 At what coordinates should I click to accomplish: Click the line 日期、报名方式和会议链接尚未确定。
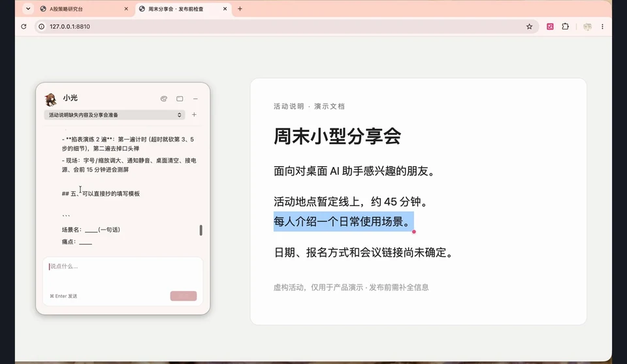click(364, 252)
